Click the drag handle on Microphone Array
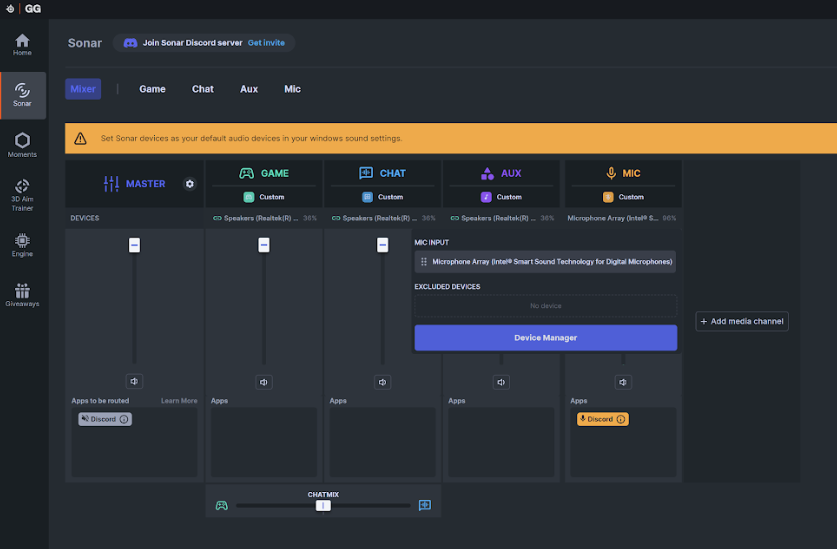The width and height of the screenshot is (837, 549). (424, 262)
